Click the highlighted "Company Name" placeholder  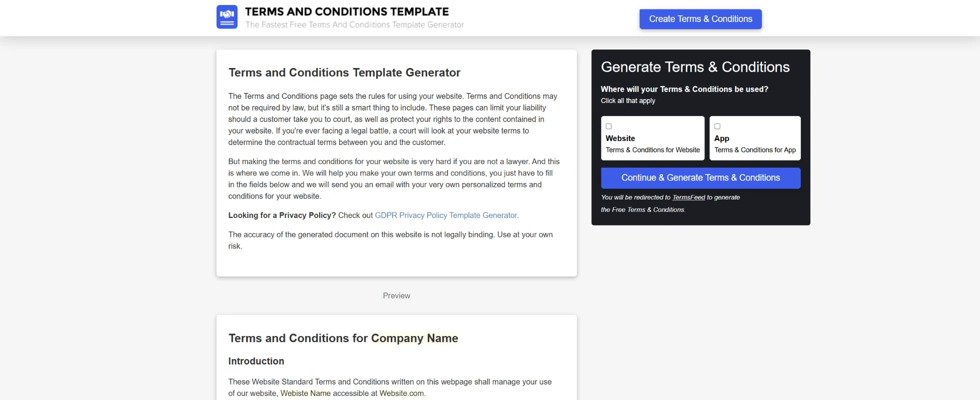[414, 338]
